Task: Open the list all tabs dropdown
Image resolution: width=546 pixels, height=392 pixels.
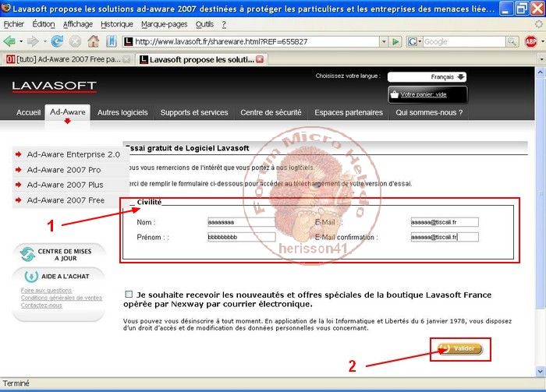Action: click(541, 59)
